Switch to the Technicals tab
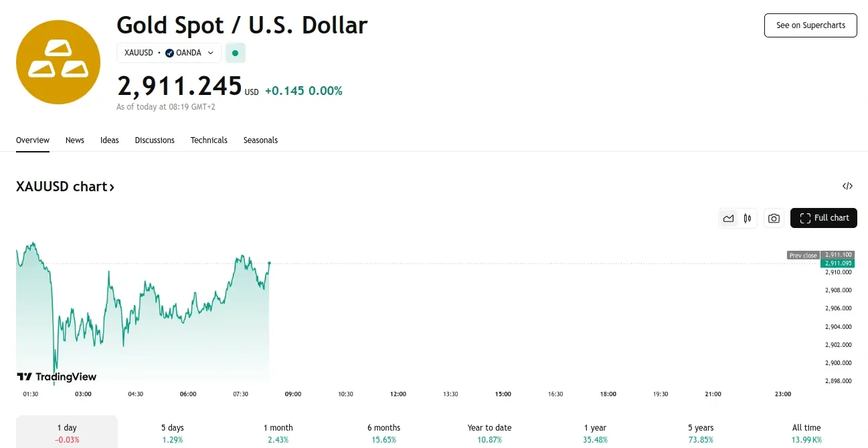 pyautogui.click(x=209, y=140)
